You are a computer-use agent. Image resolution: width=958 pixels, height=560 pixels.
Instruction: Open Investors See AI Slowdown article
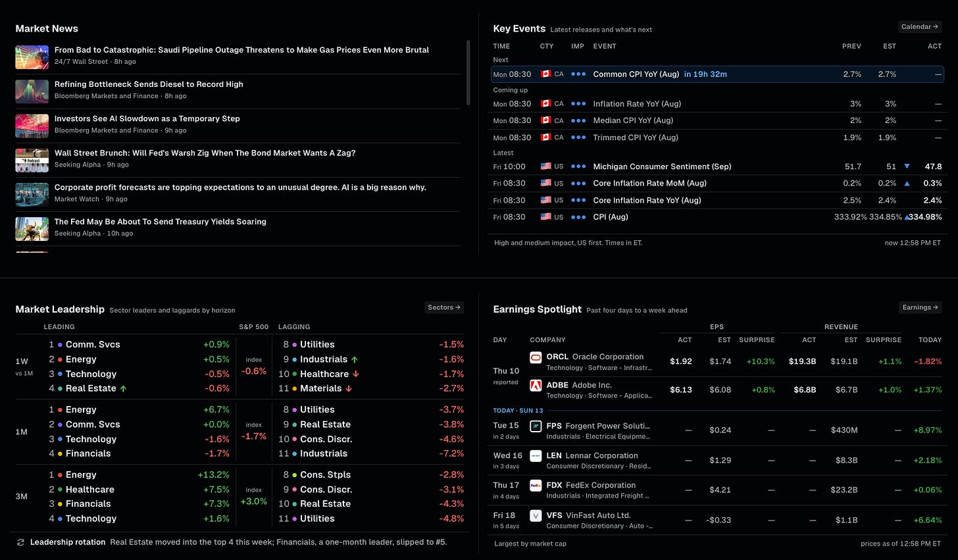tap(147, 118)
